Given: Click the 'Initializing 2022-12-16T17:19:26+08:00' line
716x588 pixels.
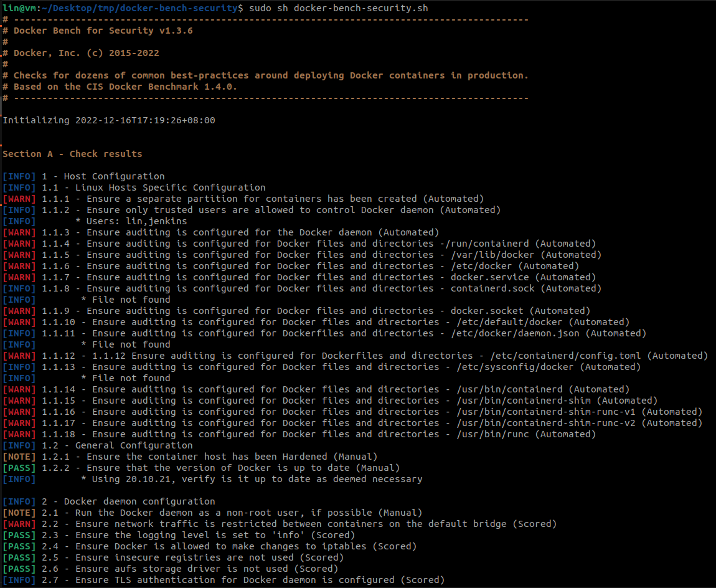Looking at the screenshot, I should click(x=109, y=120).
